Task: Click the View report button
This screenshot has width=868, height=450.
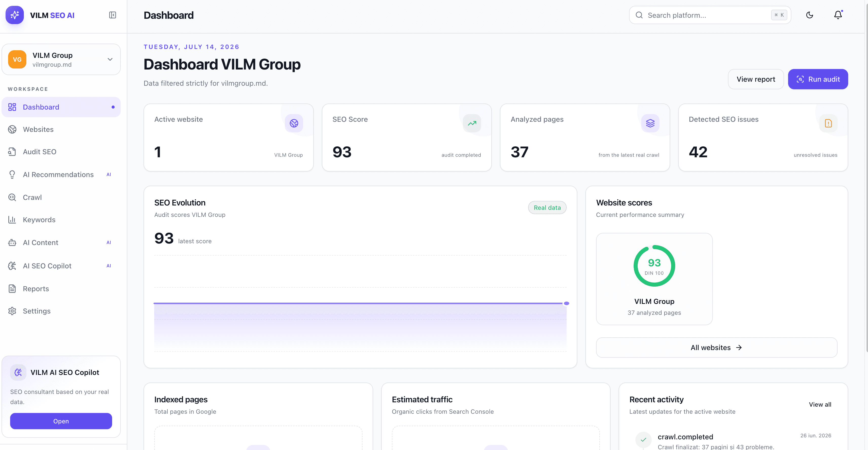Action: point(756,79)
